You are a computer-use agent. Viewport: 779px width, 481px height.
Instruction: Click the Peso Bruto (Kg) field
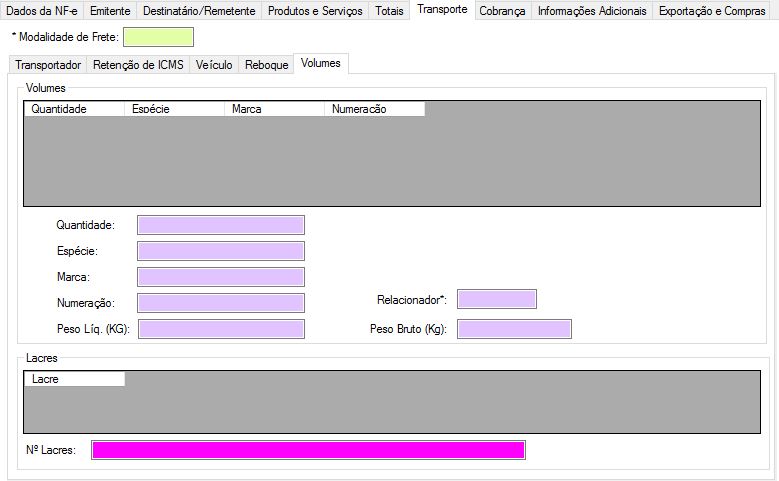point(514,329)
